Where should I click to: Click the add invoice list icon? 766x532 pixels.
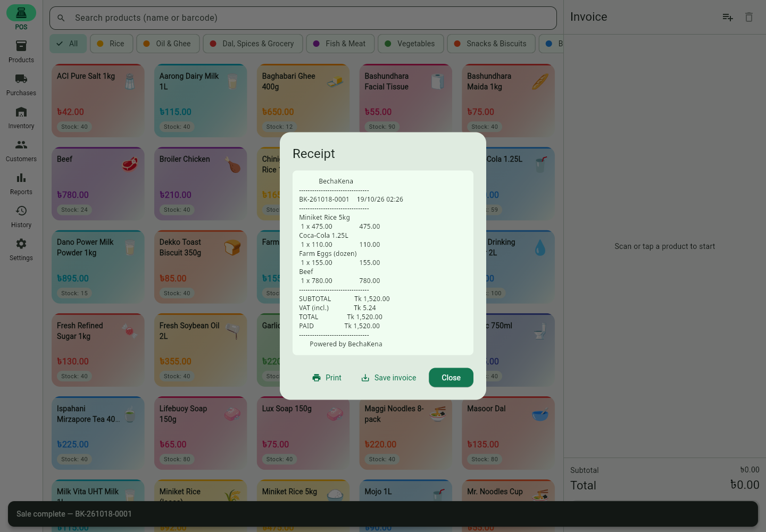(728, 17)
